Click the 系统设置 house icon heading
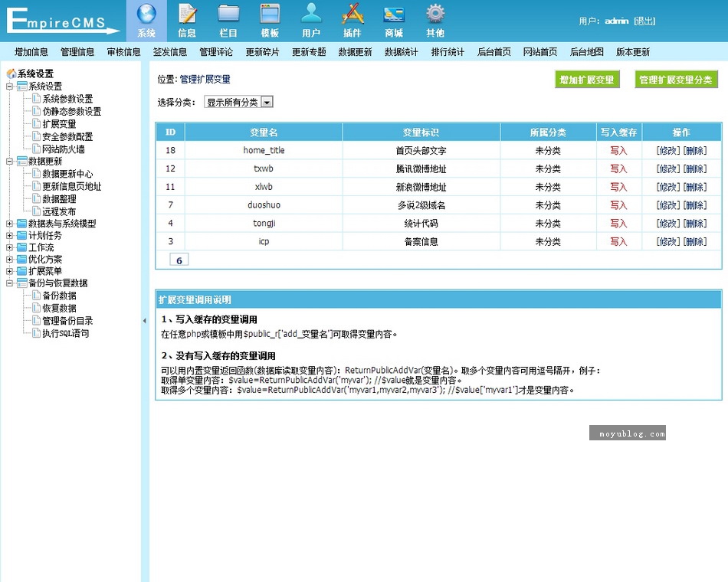 [31, 74]
